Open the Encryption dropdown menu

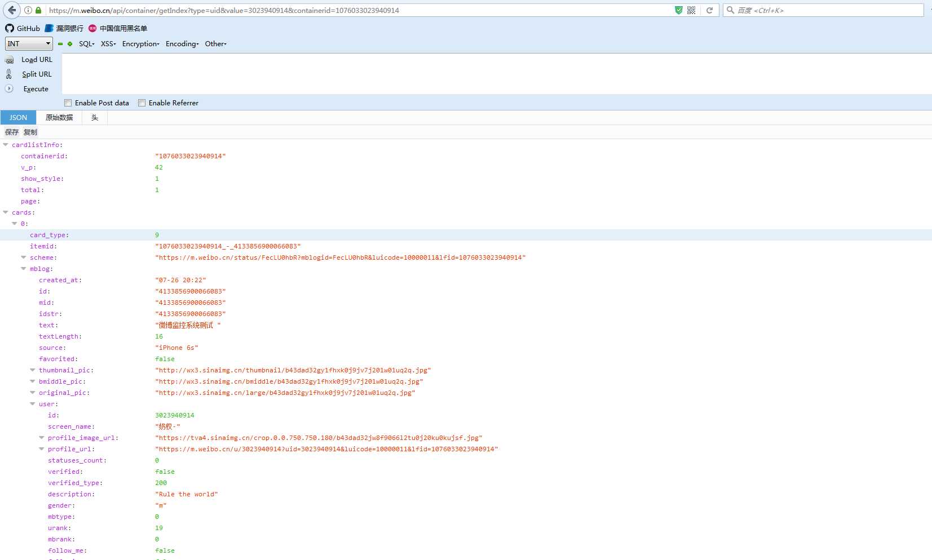tap(141, 43)
